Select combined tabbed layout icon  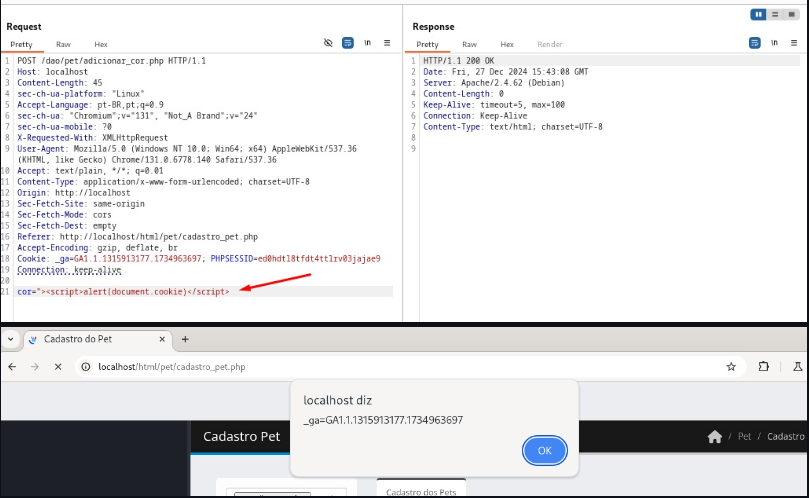(x=791, y=14)
